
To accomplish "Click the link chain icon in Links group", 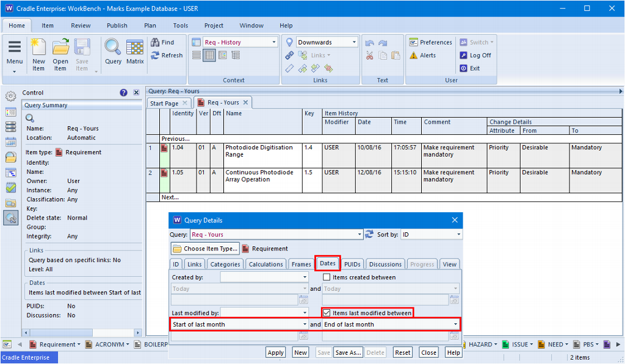I will coord(290,55).
